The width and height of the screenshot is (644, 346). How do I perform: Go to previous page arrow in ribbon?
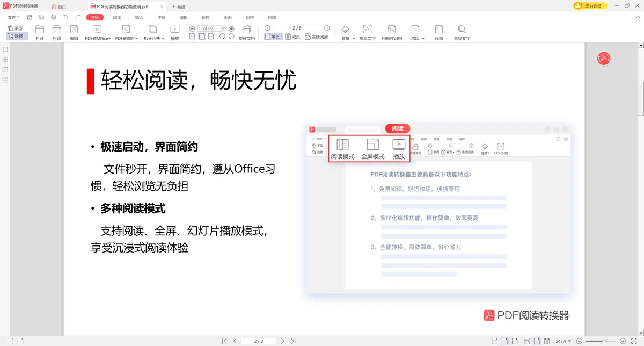coord(268,28)
